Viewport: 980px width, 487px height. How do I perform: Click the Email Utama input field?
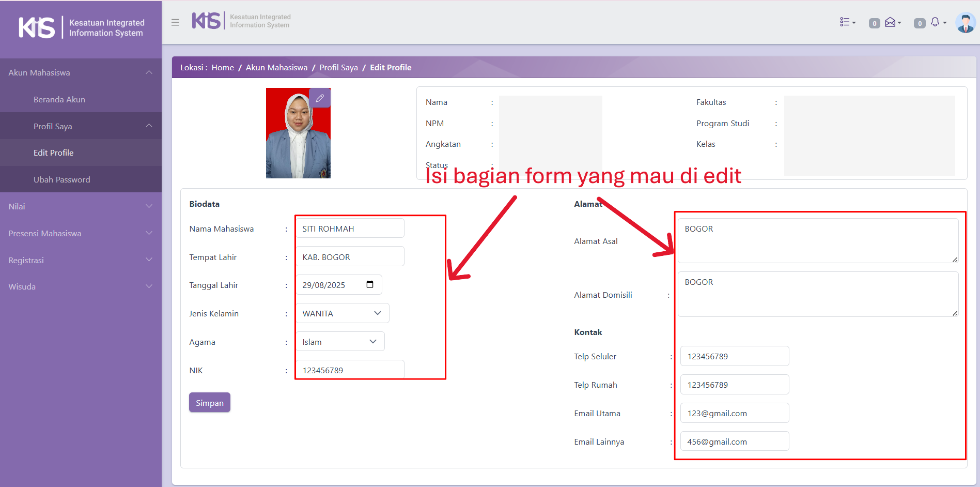point(734,413)
